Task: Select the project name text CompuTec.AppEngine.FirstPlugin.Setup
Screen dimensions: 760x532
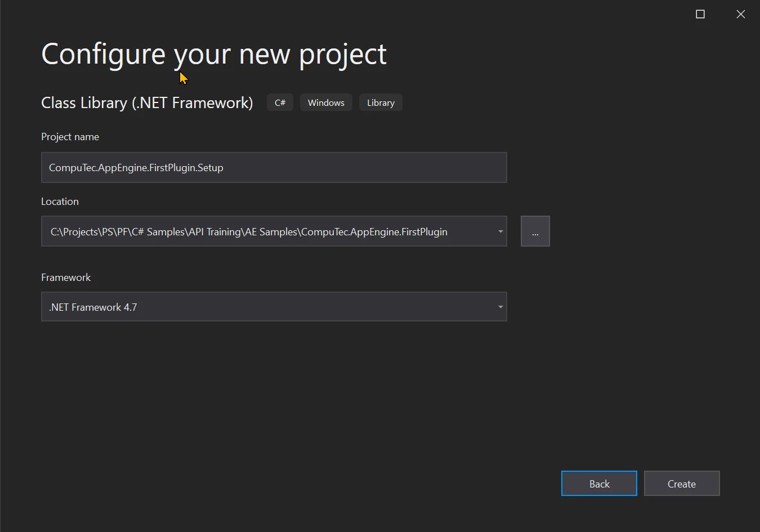Action: tap(136, 167)
